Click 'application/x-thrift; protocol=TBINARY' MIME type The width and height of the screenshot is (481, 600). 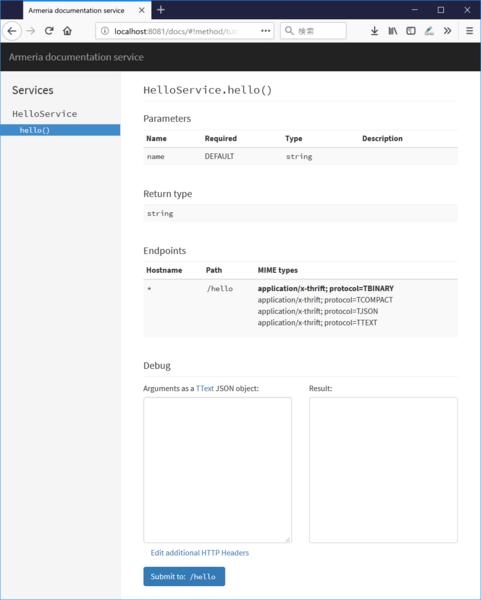coord(326,289)
